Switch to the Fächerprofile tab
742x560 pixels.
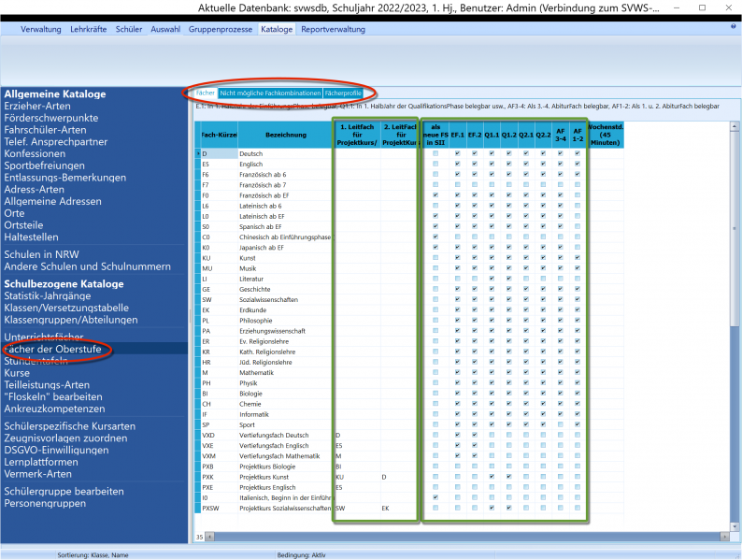point(343,93)
